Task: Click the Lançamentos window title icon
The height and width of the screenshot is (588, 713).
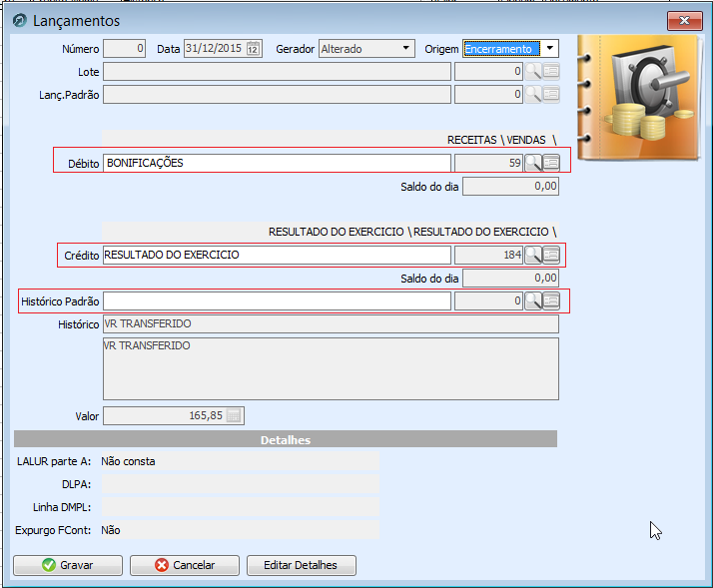Action: (x=20, y=20)
